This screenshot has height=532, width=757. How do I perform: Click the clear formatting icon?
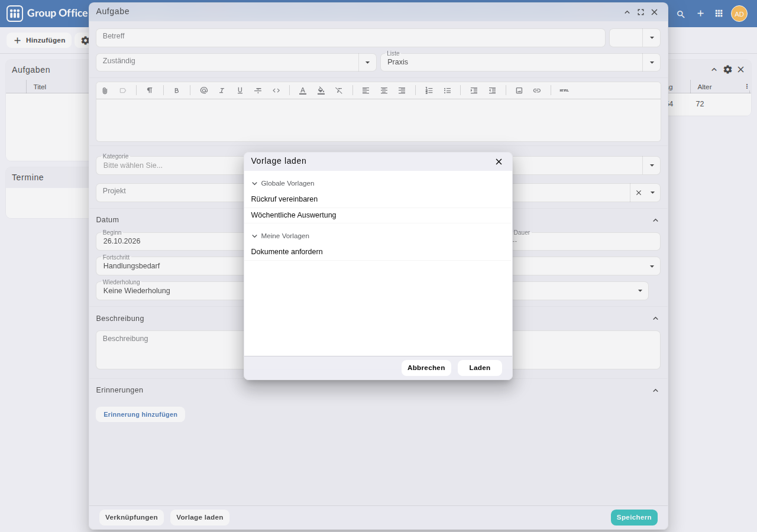[339, 90]
